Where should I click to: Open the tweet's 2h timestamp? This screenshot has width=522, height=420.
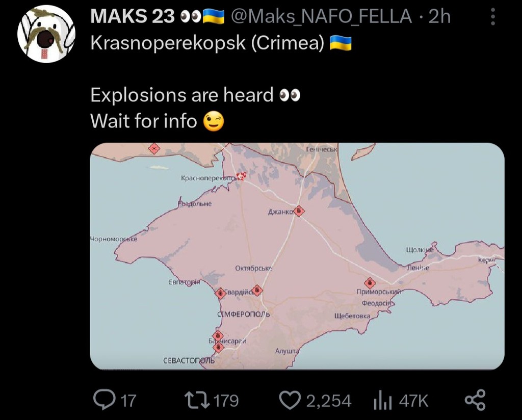[x=440, y=17]
